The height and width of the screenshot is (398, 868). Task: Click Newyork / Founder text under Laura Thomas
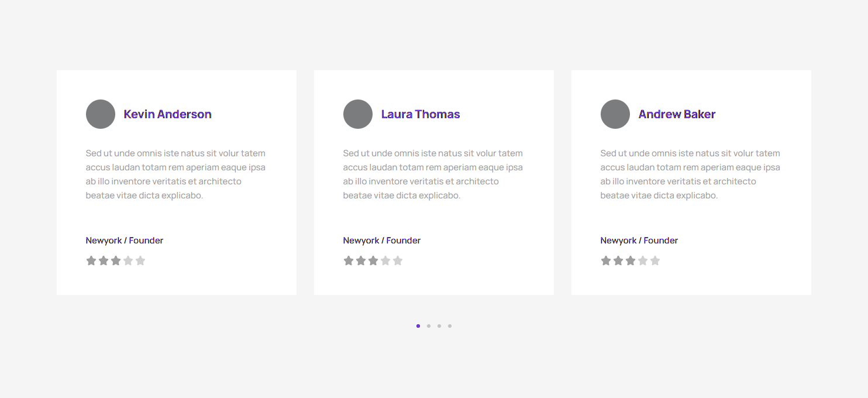[x=382, y=241]
